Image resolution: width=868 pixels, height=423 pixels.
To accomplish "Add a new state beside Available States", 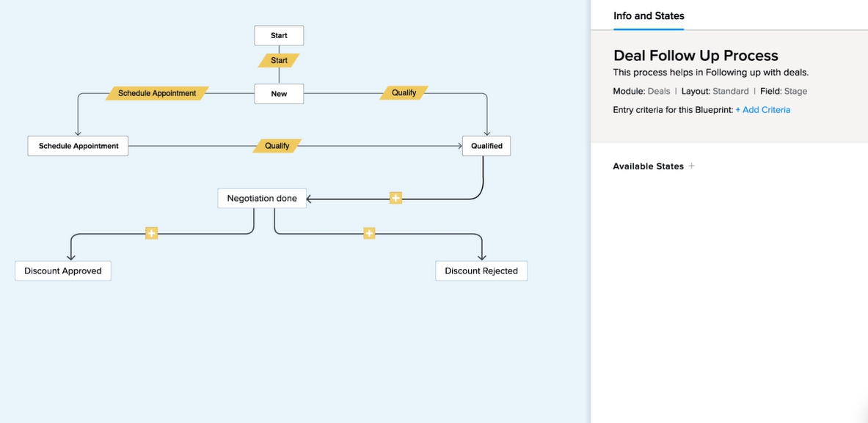I will (x=691, y=166).
